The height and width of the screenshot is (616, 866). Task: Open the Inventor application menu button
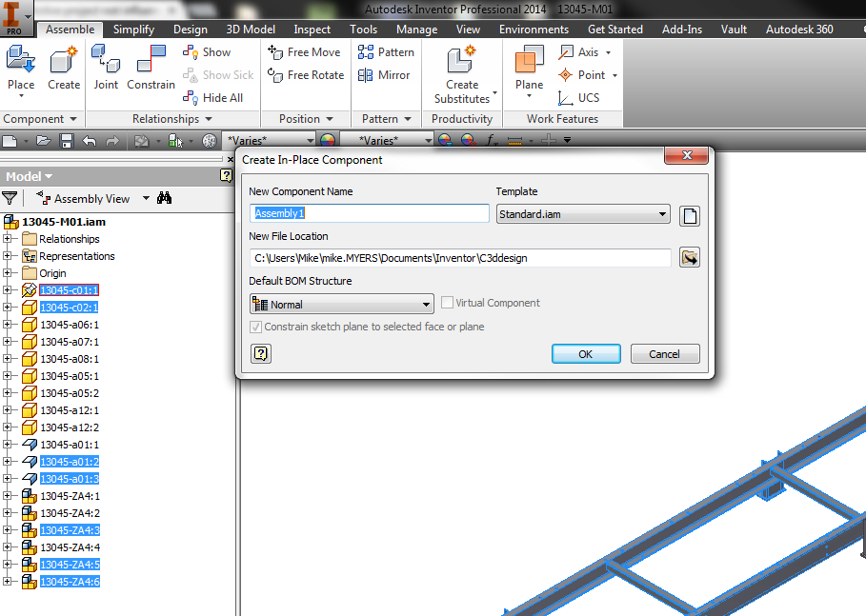pyautogui.click(x=16, y=18)
